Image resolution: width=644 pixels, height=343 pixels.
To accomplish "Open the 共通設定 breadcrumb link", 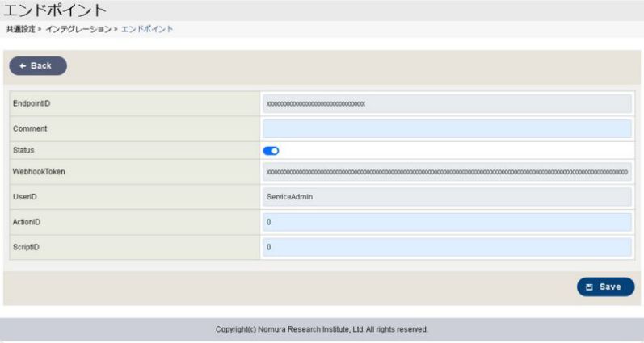I will point(21,29).
